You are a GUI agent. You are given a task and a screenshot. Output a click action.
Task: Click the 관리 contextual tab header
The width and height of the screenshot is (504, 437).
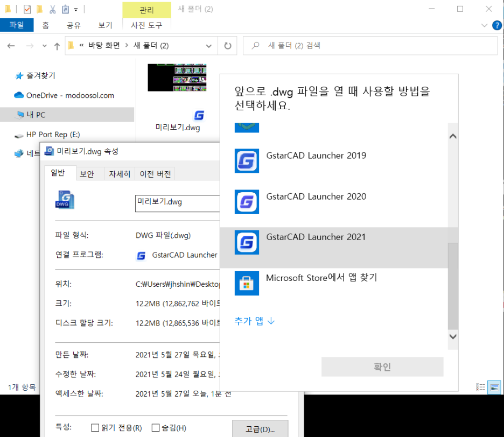pyautogui.click(x=146, y=10)
